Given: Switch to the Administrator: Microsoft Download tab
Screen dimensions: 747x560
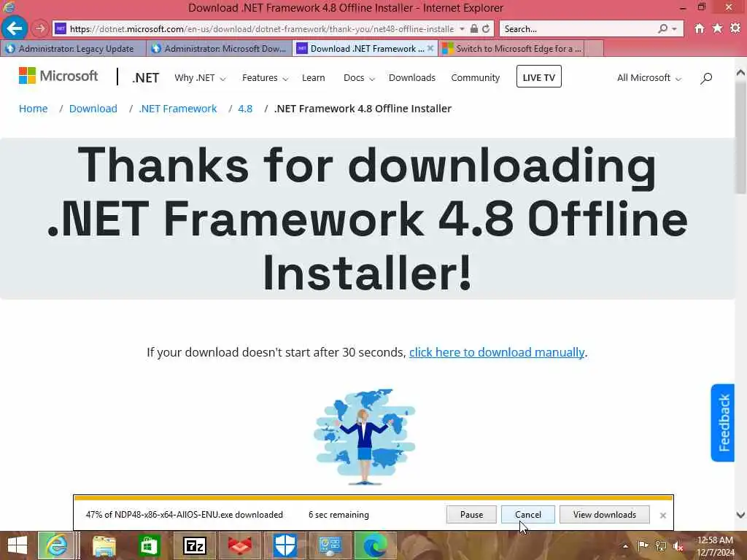Looking at the screenshot, I should [220, 49].
